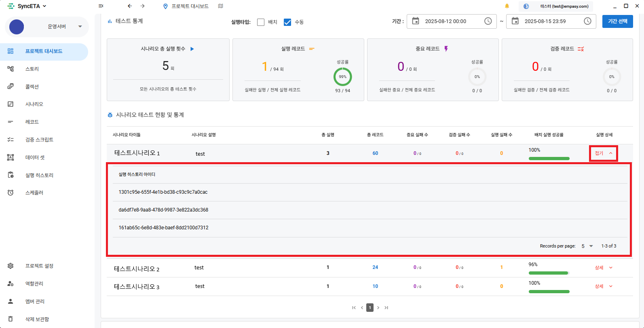Open the Records per page dropdown
This screenshot has height=328, width=644.
click(587, 246)
